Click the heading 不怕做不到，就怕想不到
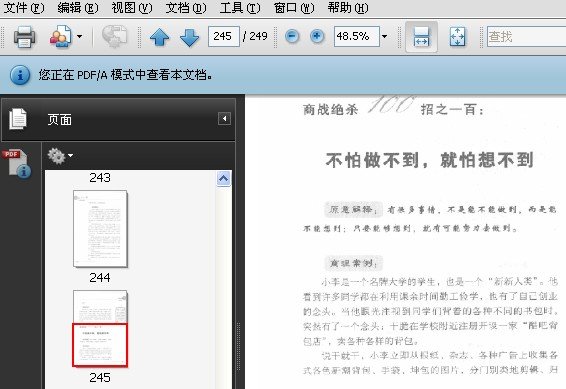 tap(429, 160)
